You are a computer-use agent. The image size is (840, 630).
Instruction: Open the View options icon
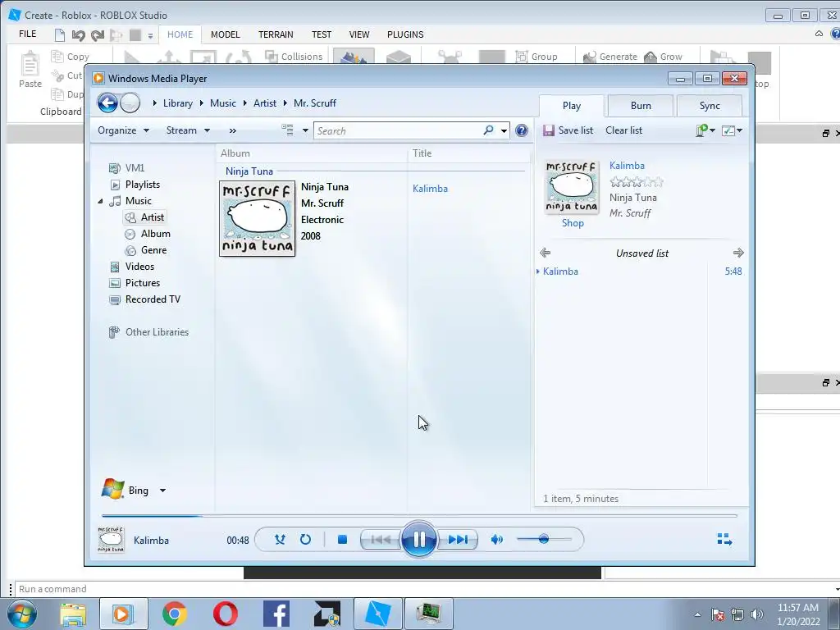(288, 130)
